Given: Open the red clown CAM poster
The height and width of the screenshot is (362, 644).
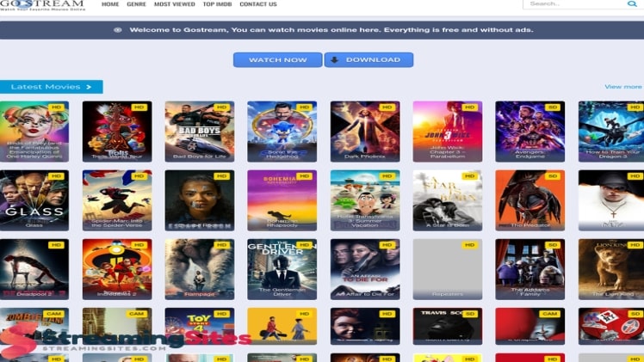Looking at the screenshot, I should click(530, 327).
